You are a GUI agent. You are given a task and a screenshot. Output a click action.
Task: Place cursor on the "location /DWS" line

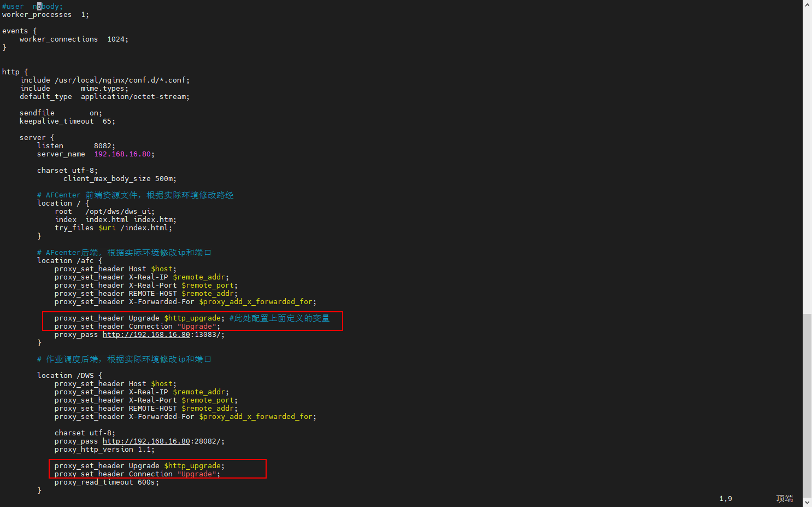coord(69,376)
